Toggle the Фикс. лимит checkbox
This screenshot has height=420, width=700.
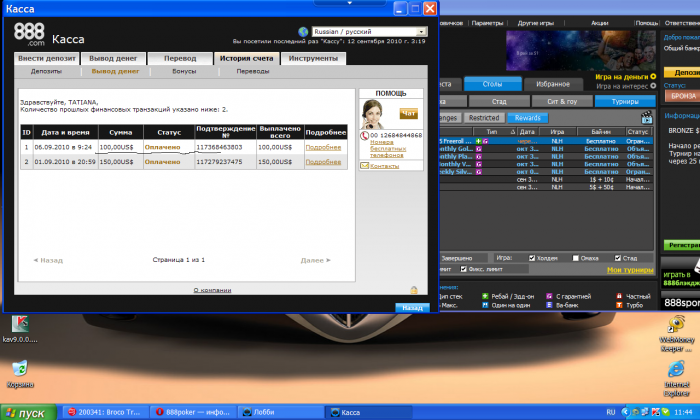click(463, 269)
